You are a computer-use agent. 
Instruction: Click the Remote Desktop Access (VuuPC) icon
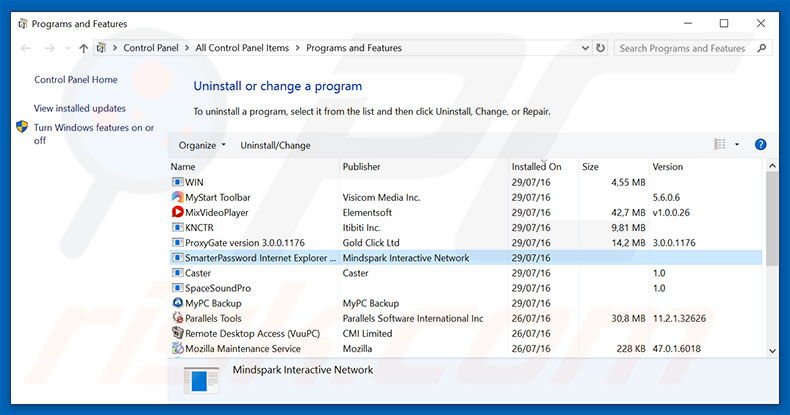pos(177,333)
